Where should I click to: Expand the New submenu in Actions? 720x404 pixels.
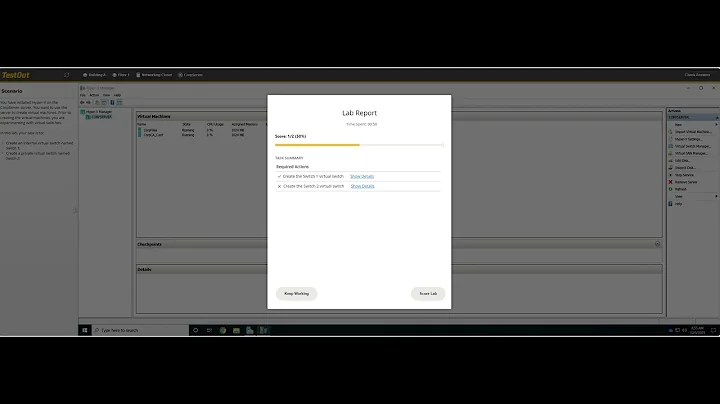[x=716, y=124]
